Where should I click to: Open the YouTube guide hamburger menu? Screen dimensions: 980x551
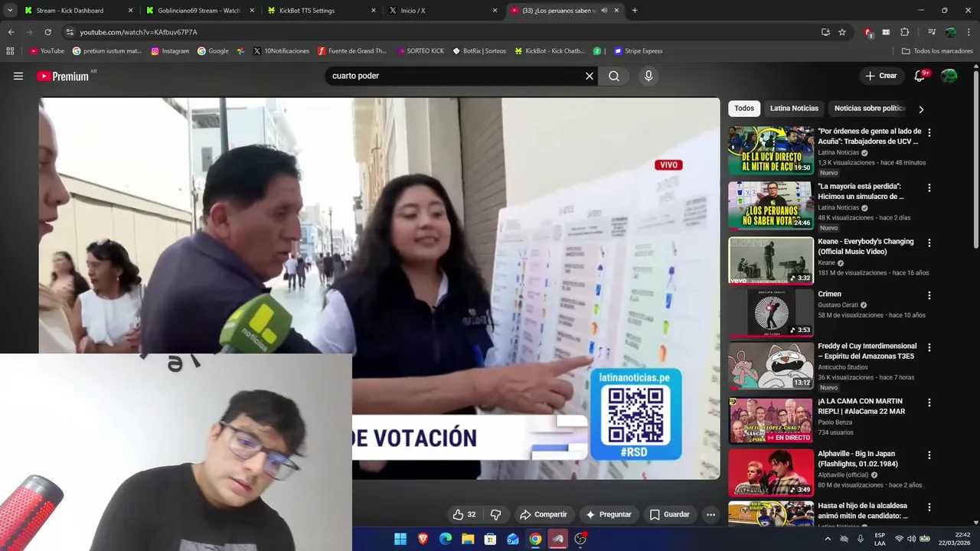pos(18,76)
